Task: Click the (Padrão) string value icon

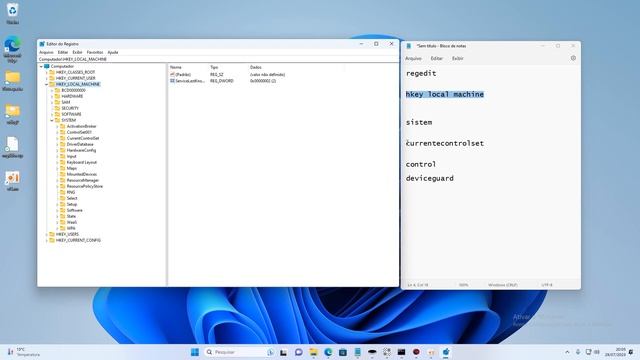Action: [x=172, y=75]
